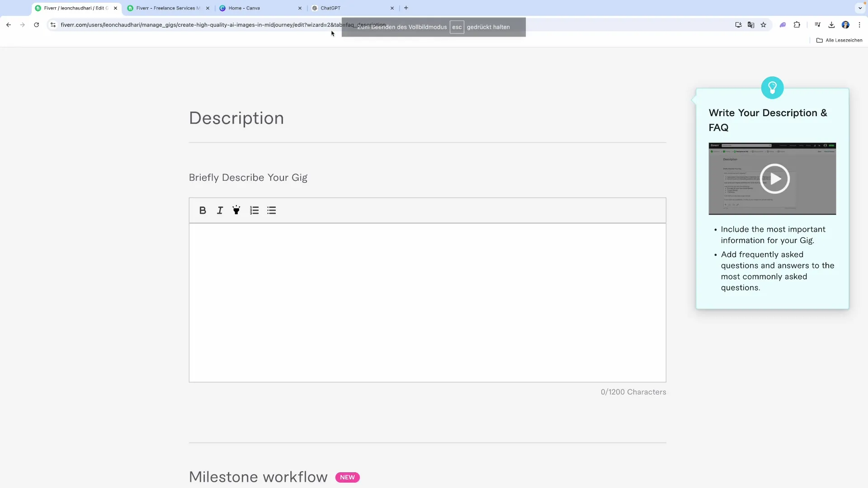
Task: Click the translate page icon
Action: tap(751, 25)
